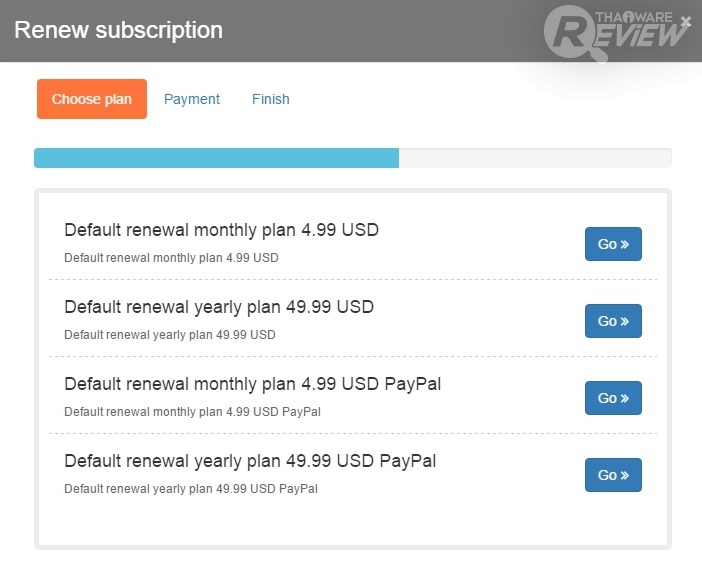Click the filled blue part of progress bar
The image size is (702, 582).
(216, 158)
